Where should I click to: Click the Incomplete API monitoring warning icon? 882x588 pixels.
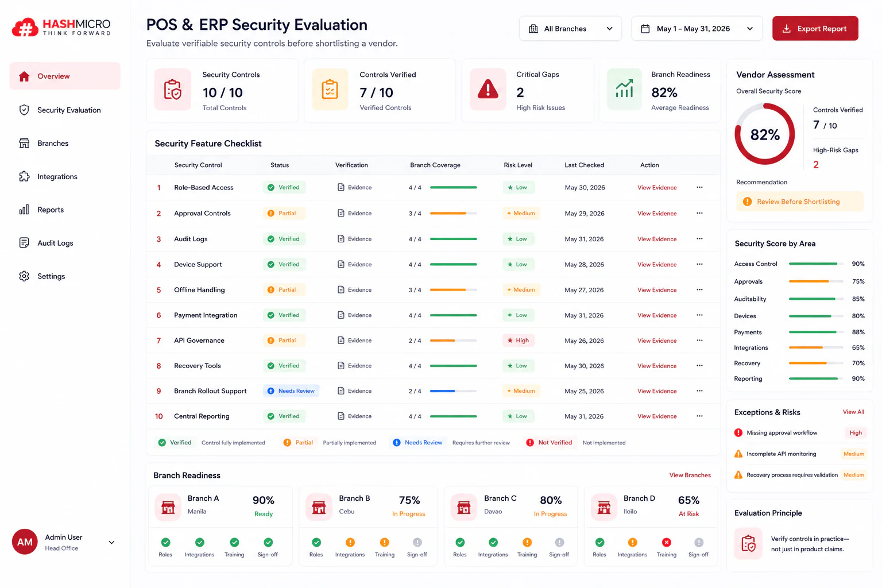click(738, 454)
